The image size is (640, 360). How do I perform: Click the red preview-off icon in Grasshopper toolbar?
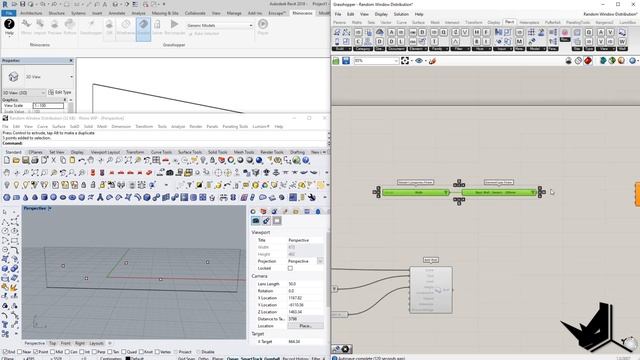(588, 61)
